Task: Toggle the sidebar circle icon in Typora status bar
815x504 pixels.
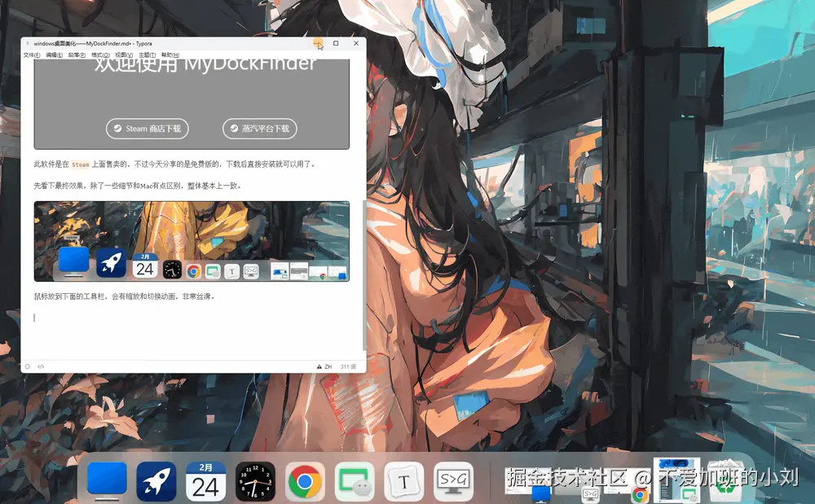Action: [x=28, y=366]
